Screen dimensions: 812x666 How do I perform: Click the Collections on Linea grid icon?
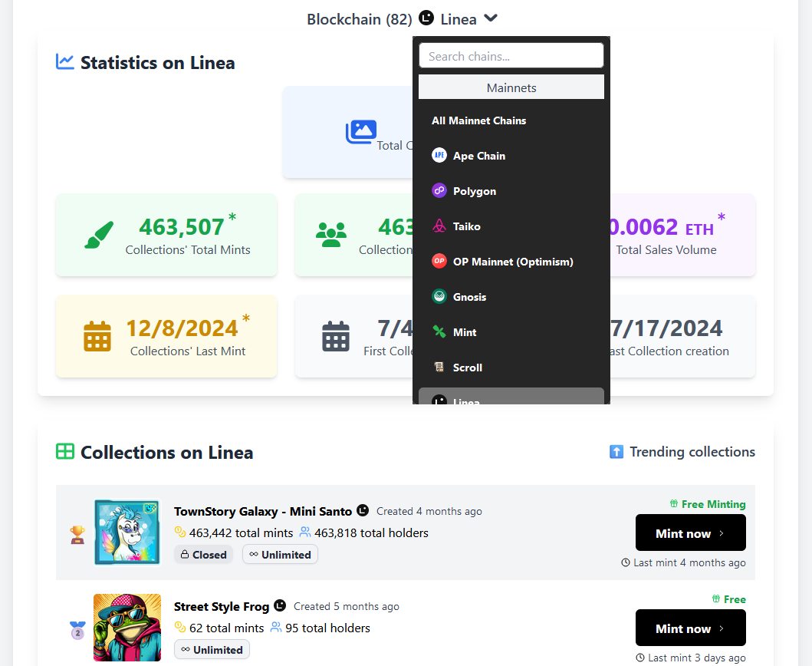(65, 452)
